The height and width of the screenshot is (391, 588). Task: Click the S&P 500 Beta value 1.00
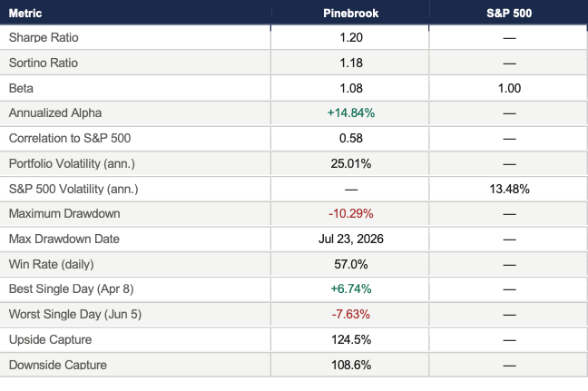point(509,88)
